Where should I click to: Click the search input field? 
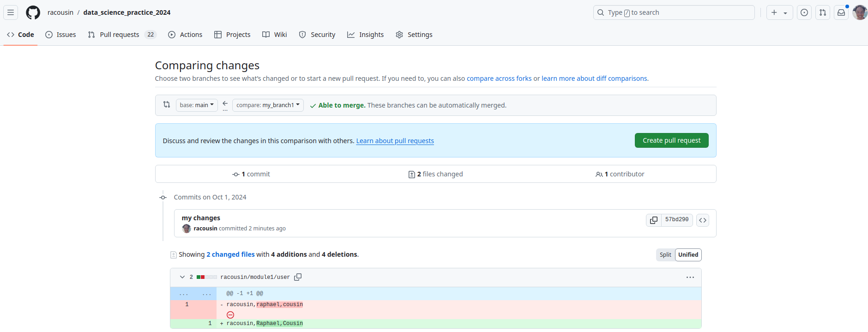674,12
